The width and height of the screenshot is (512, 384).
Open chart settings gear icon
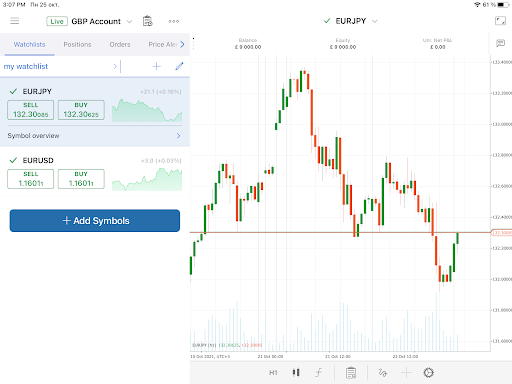click(x=429, y=372)
